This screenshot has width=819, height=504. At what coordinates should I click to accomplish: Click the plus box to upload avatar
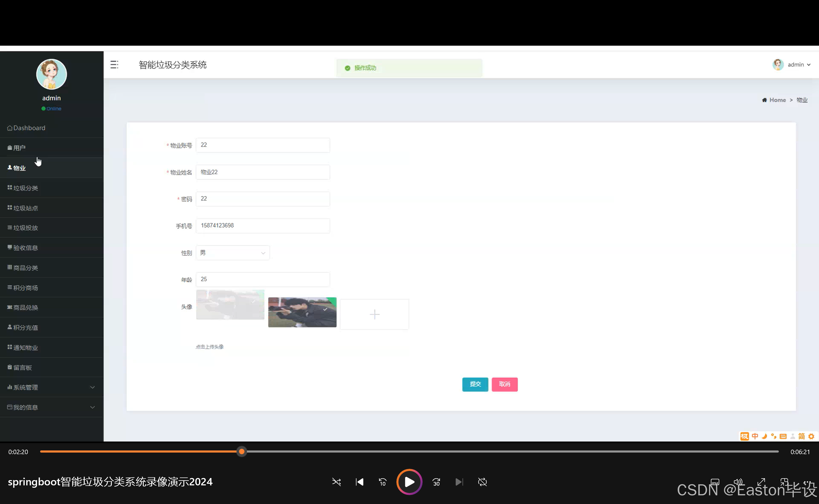(x=374, y=314)
